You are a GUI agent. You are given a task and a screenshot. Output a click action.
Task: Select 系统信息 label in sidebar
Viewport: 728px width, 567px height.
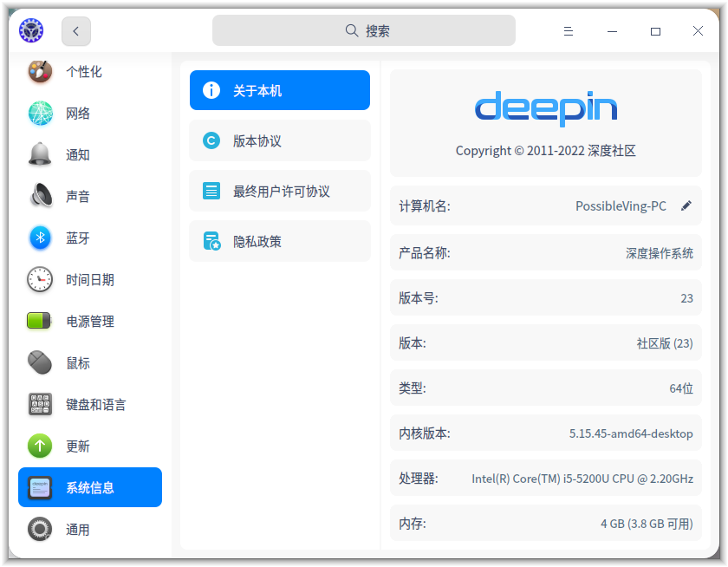[x=90, y=487]
